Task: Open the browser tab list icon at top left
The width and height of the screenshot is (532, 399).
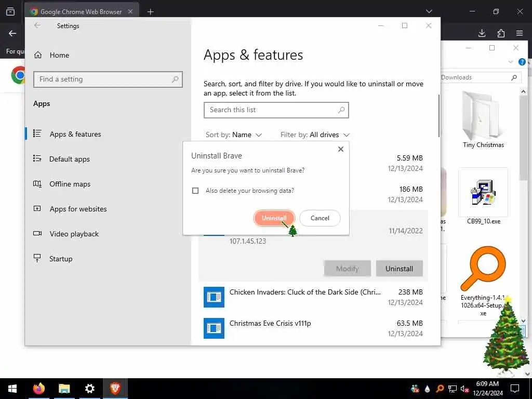Action: tap(10, 11)
